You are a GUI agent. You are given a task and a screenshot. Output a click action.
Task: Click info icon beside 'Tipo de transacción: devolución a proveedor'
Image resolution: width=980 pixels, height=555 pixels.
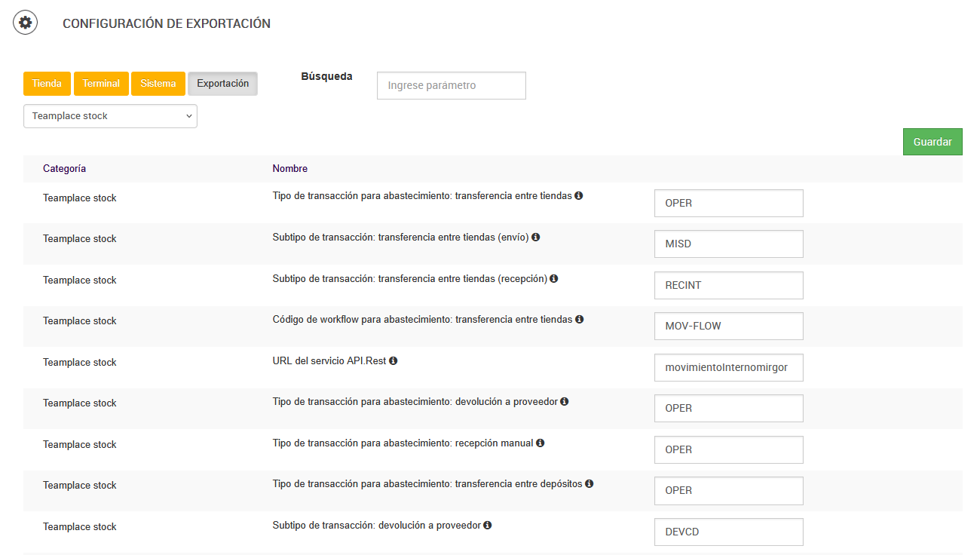565,401
